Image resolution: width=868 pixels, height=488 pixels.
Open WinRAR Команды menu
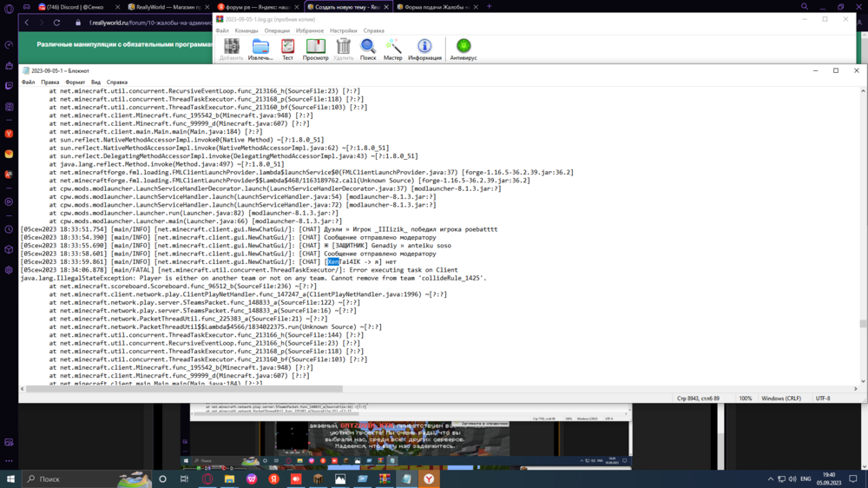[247, 31]
